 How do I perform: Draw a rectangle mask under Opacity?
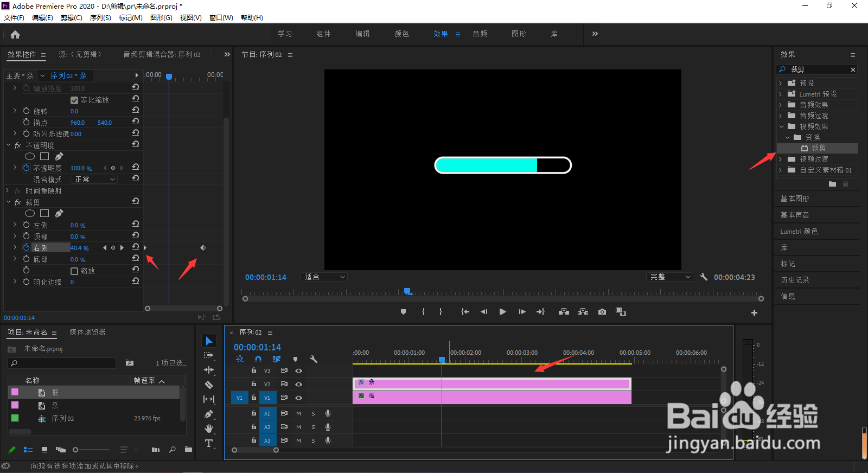pyautogui.click(x=44, y=156)
